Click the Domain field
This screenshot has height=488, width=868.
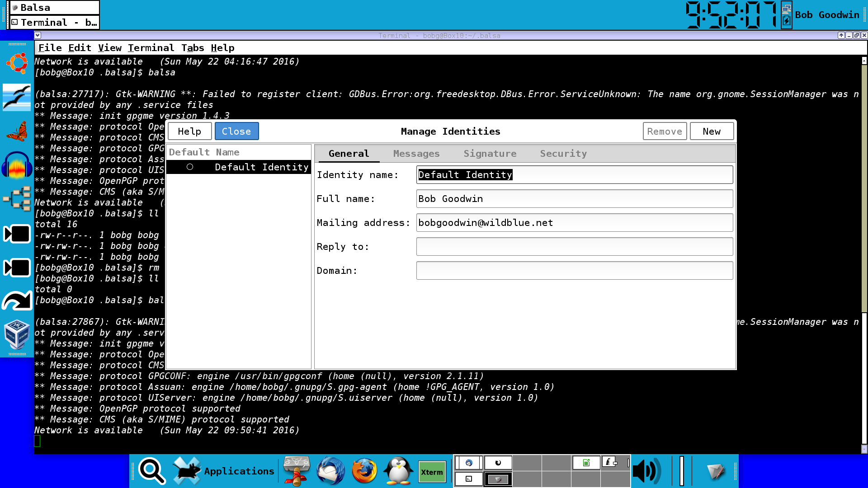click(574, 270)
